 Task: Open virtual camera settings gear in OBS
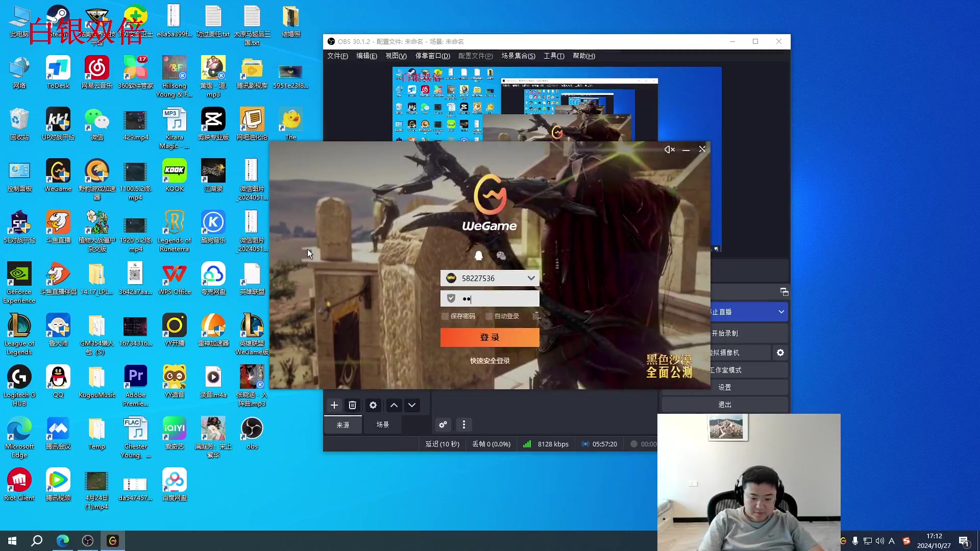(x=780, y=353)
